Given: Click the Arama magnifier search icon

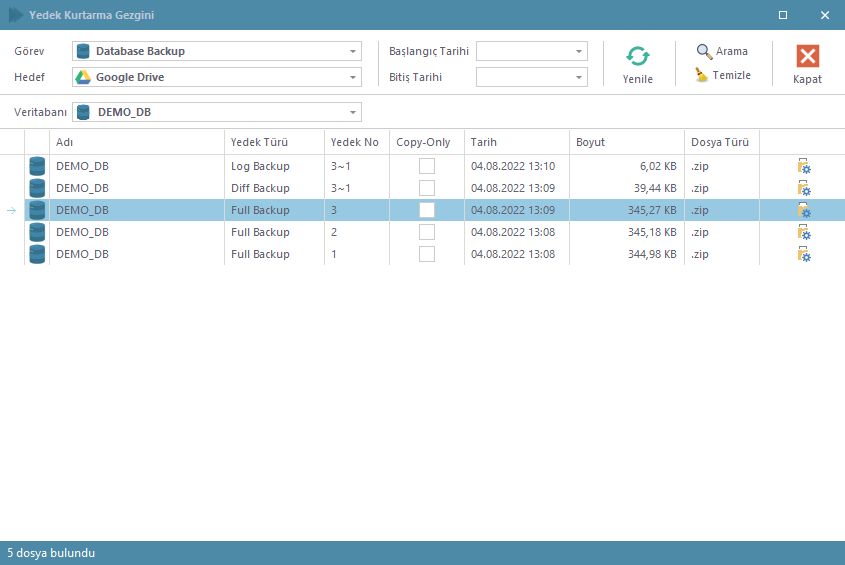Looking at the screenshot, I should coord(705,51).
